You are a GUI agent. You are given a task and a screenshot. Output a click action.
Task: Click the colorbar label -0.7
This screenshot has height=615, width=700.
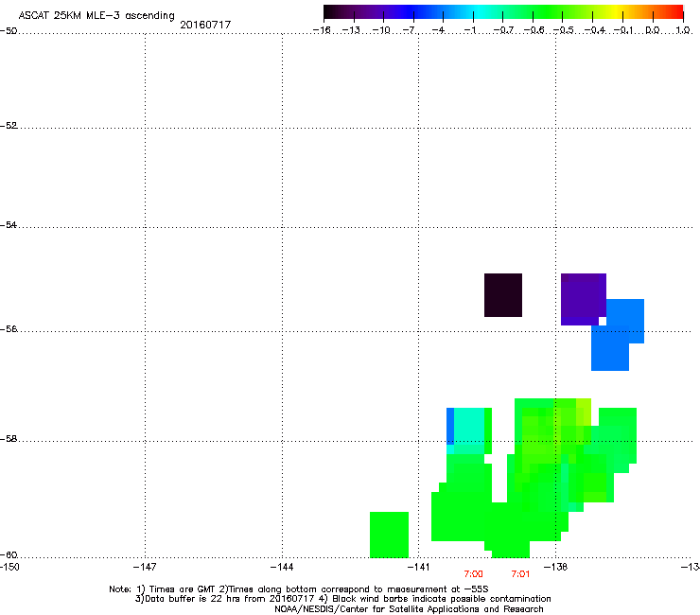click(x=503, y=30)
